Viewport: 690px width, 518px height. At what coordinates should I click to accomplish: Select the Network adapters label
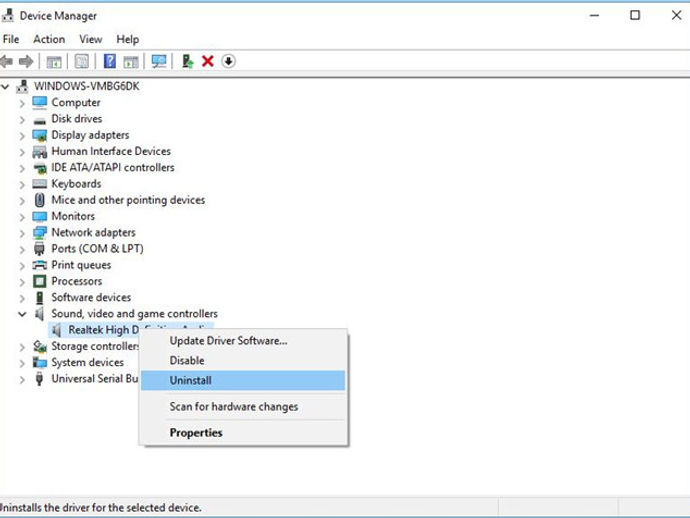click(93, 232)
